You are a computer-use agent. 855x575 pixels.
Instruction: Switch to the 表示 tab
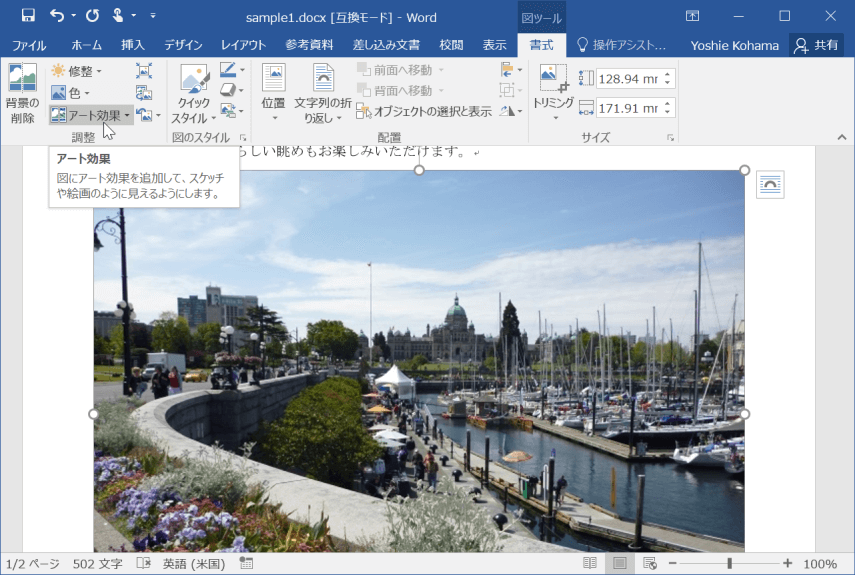(494, 45)
